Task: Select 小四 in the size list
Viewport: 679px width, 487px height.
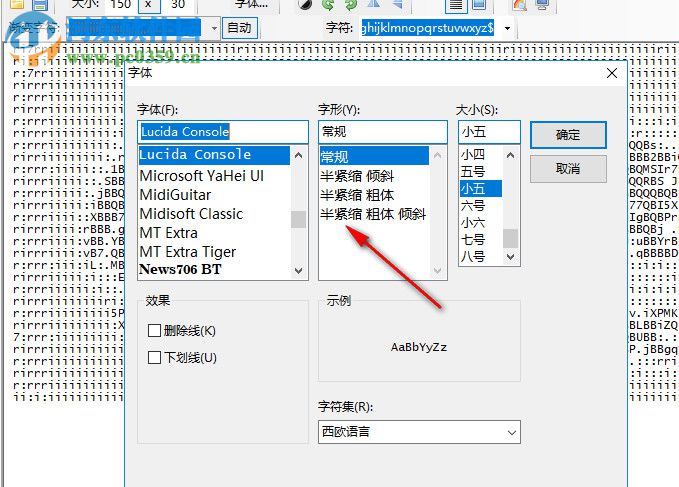Action: [481, 155]
